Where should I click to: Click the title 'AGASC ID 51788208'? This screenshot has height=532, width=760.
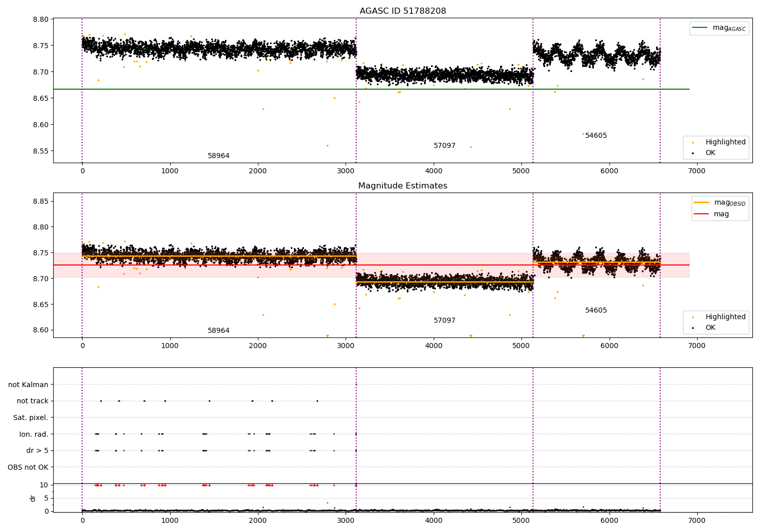click(403, 11)
